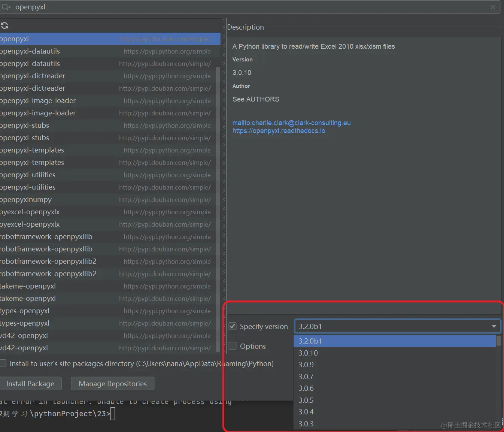Viewport: 504px width, 432px height.
Task: Open the charlie.clark mailto link
Action: tap(291, 123)
